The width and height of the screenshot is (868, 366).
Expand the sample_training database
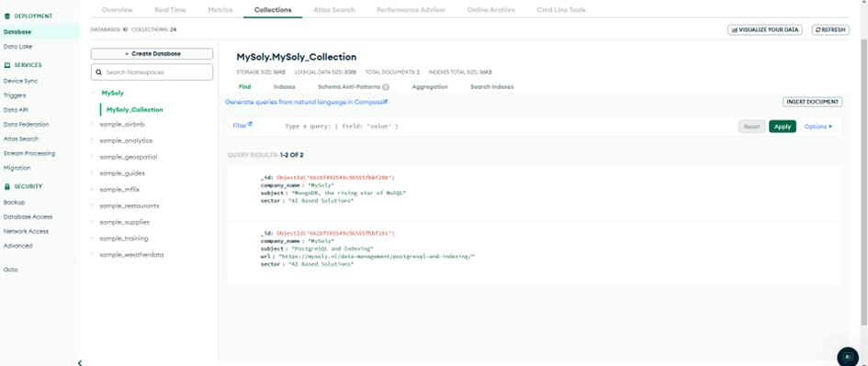tap(93, 238)
